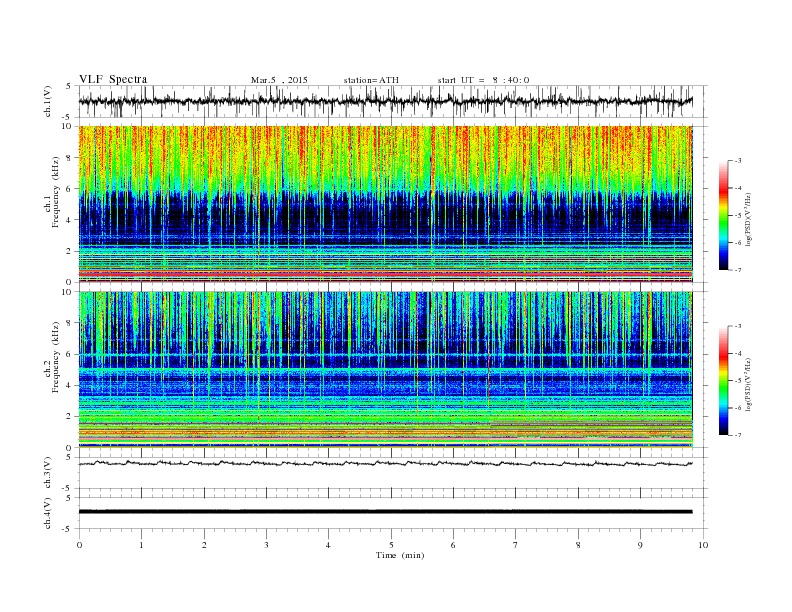792x612 pixels.
Task: Click the ch.1 colorbar log(PSD) label
Action: point(748,219)
